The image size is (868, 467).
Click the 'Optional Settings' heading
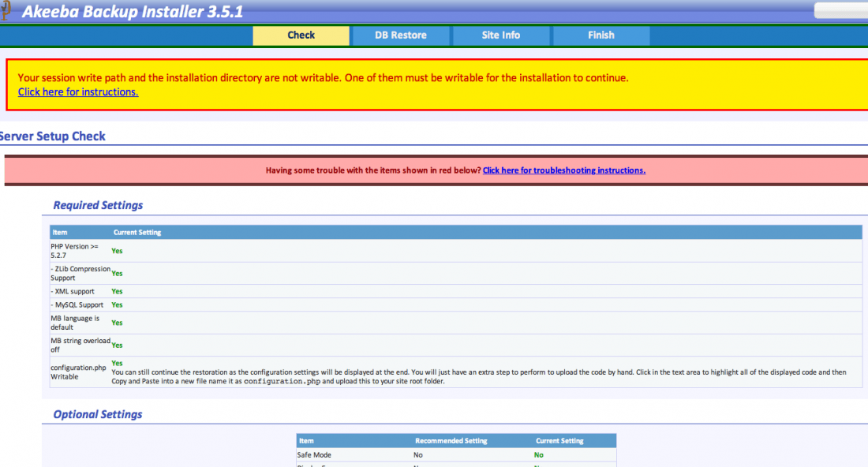pyautogui.click(x=97, y=414)
